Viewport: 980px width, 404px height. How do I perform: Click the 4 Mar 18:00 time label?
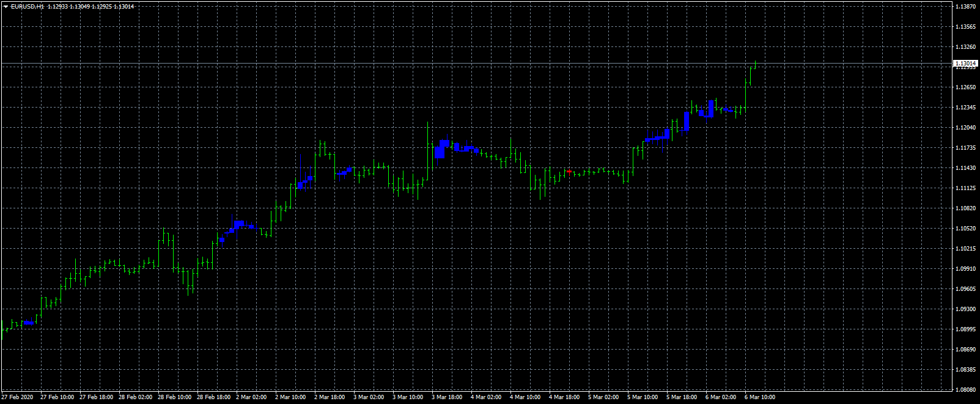tap(564, 397)
